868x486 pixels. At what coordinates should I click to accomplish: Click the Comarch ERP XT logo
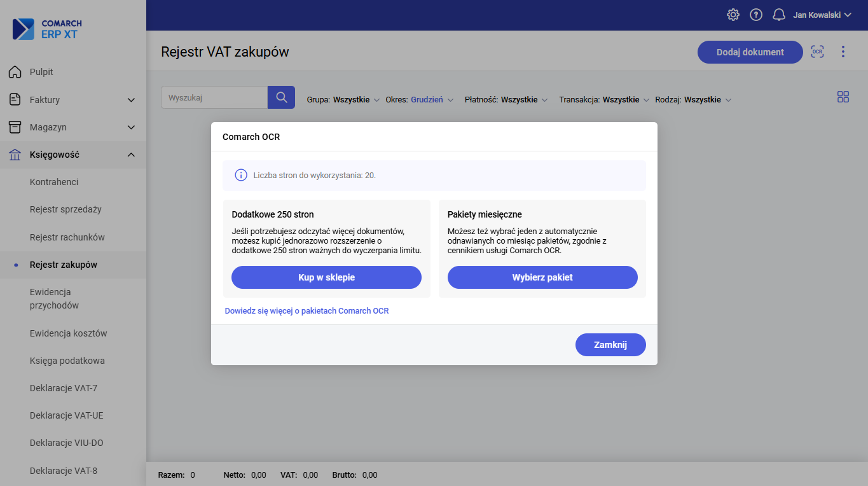click(x=48, y=29)
